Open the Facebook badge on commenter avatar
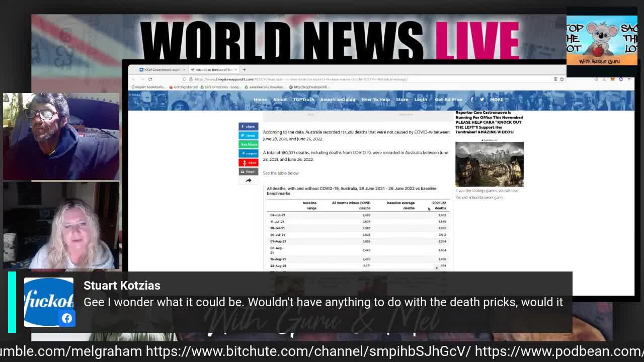This screenshot has width=644, height=362. (67, 318)
